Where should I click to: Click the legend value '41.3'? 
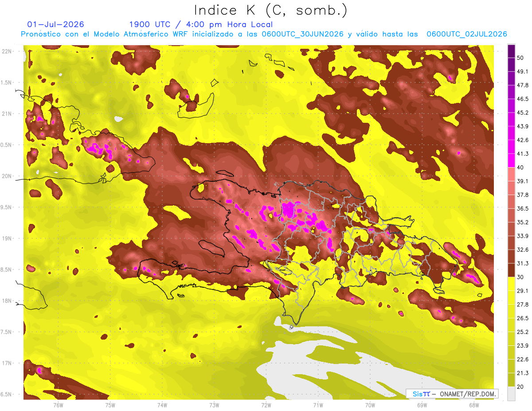click(x=523, y=154)
